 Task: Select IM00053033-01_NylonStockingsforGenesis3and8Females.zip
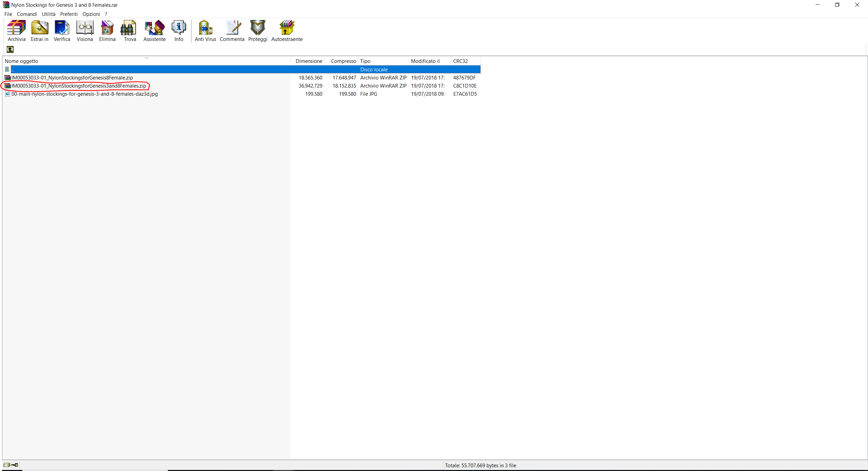coord(79,86)
